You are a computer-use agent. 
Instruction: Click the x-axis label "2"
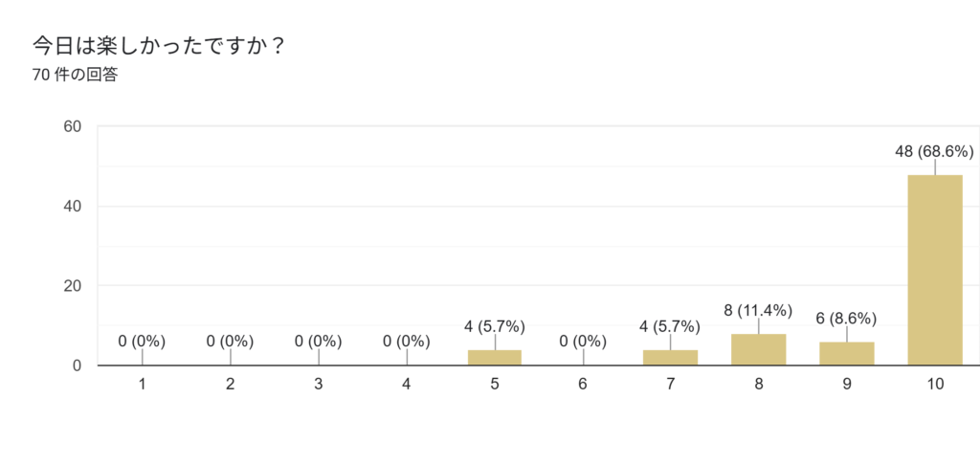(231, 385)
